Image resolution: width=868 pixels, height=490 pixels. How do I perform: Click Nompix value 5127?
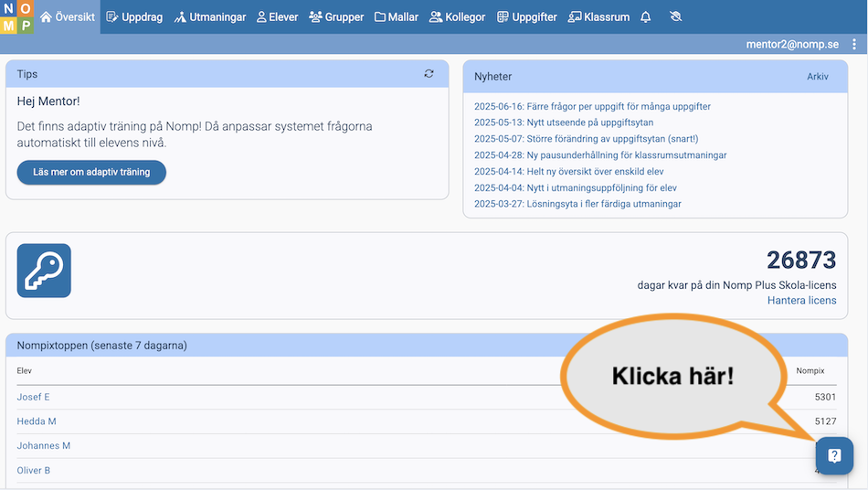tap(825, 421)
